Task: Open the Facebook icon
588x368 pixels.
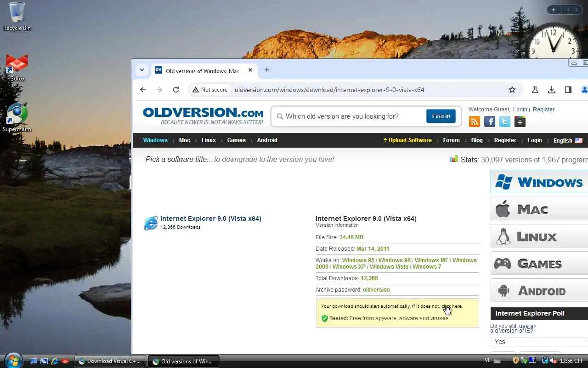Action: coord(490,121)
